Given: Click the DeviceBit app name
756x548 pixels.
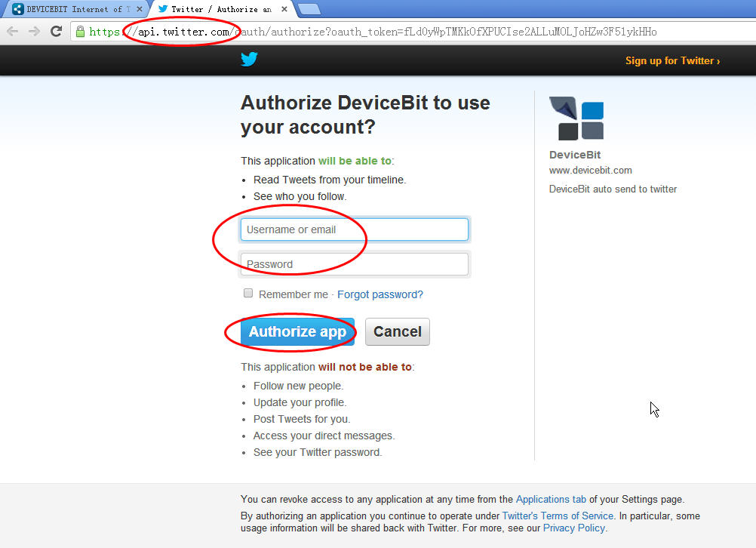Looking at the screenshot, I should 575,155.
